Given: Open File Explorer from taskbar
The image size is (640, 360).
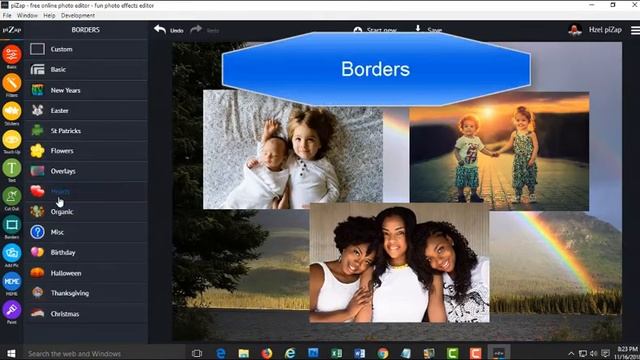Looking at the screenshot, I should [244, 353].
